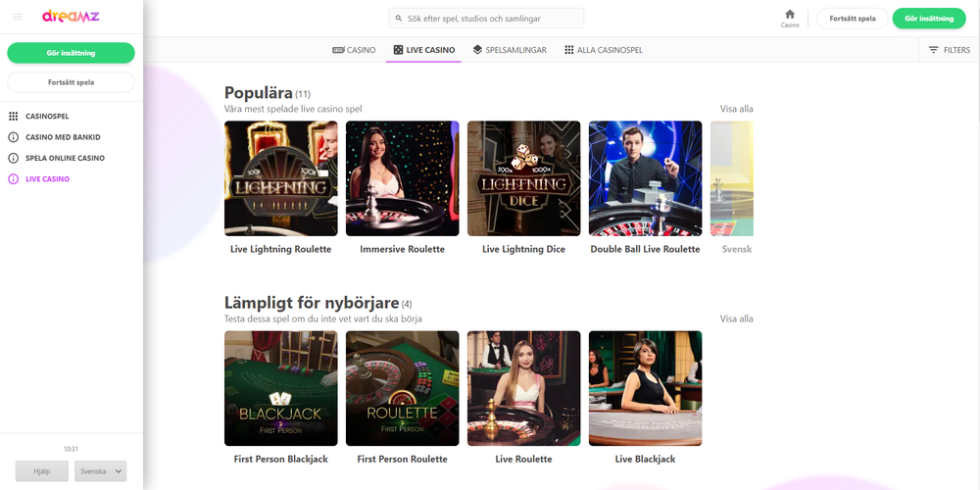Open Live Lightning Roulette game thumbnail

coord(280,178)
